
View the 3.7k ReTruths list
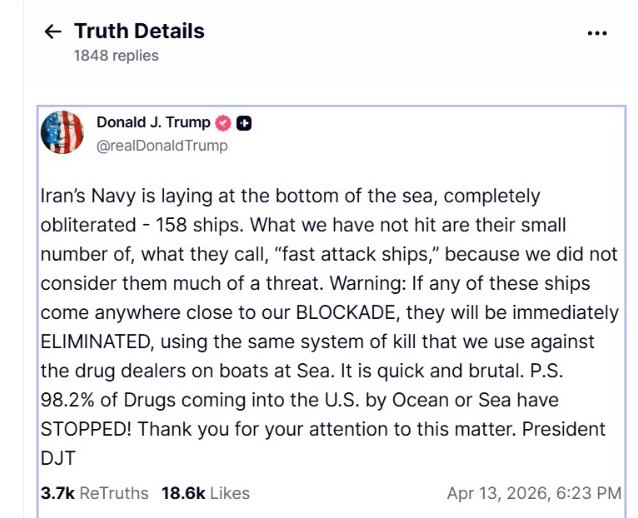click(94, 493)
